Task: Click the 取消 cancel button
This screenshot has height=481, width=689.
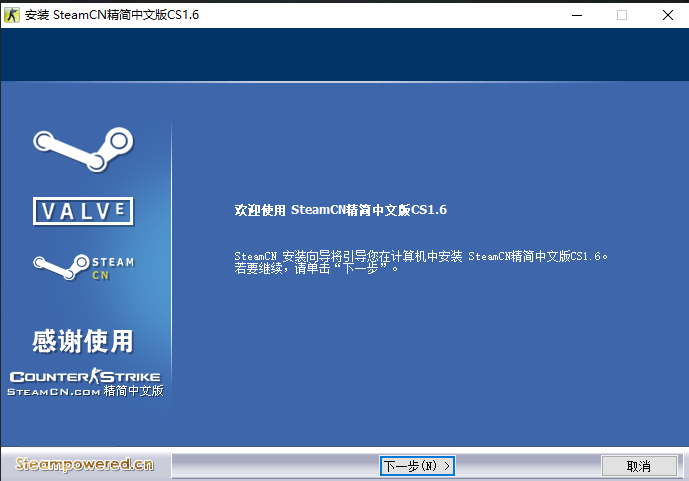Action: coord(639,466)
